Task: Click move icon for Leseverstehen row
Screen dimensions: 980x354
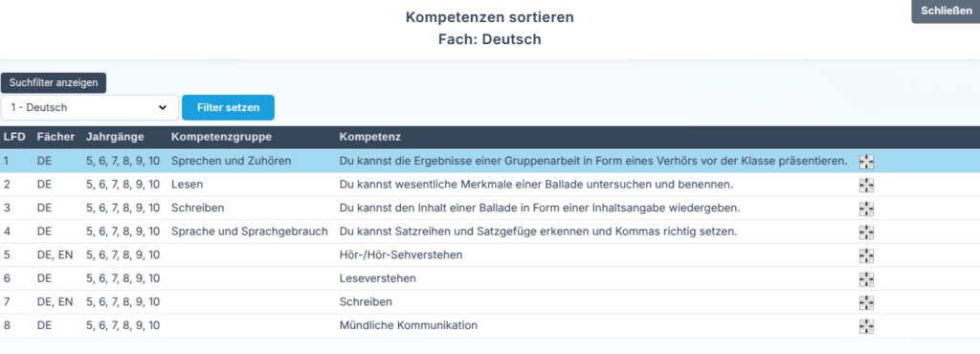Action: 866,279
